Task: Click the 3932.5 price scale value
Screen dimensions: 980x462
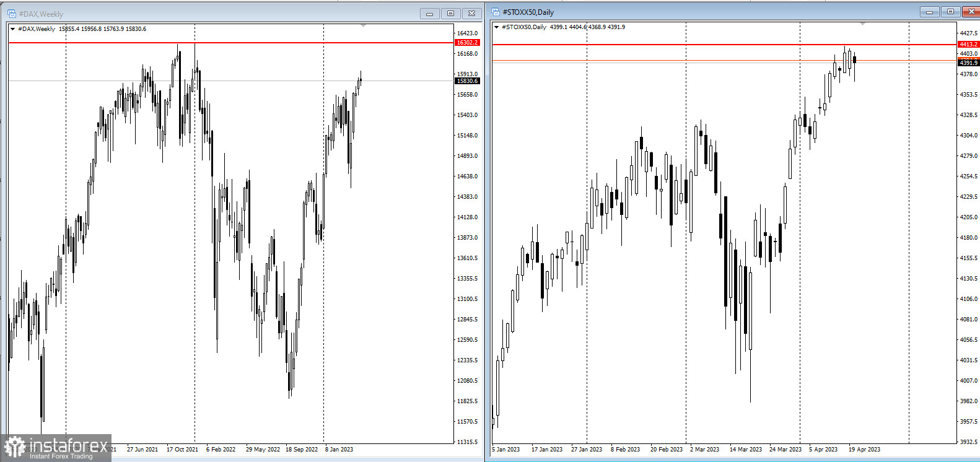Action: click(968, 442)
